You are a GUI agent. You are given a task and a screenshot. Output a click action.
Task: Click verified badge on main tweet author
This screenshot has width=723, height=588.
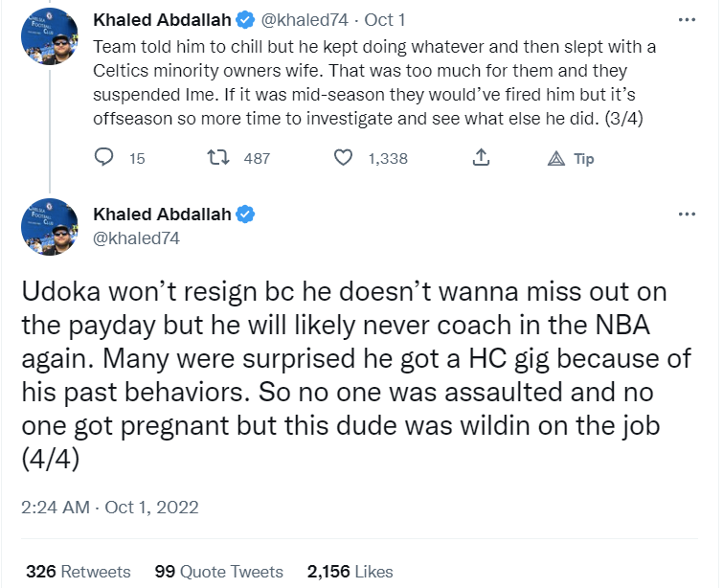246,214
